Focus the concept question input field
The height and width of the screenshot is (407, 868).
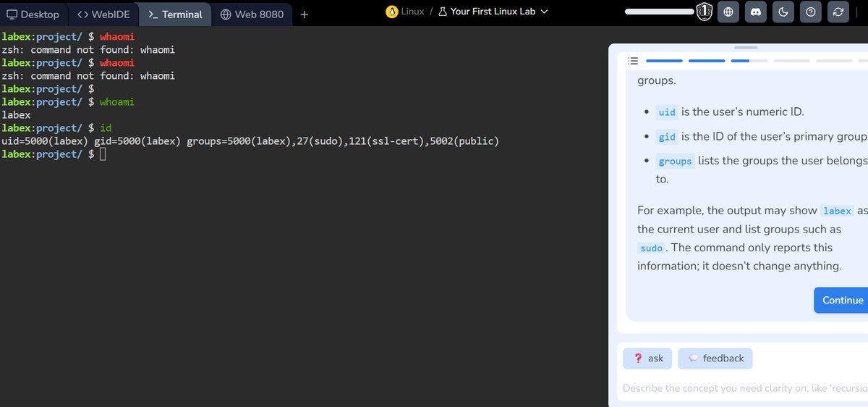coord(745,388)
